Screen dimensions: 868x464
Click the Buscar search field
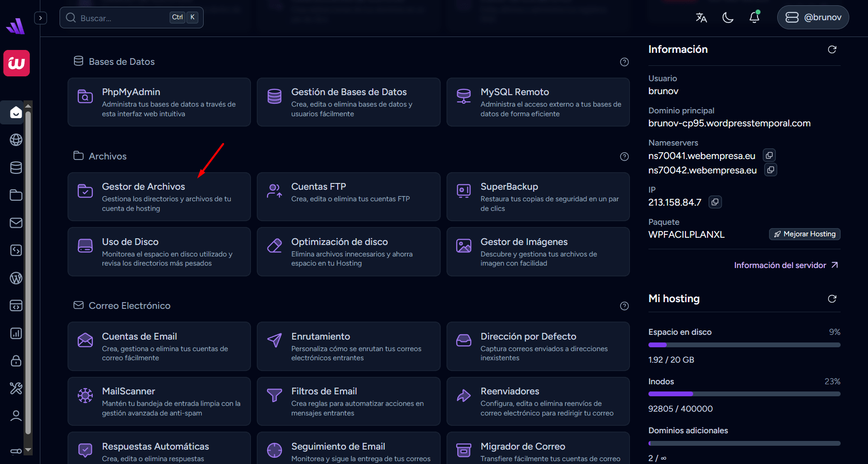tap(125, 18)
